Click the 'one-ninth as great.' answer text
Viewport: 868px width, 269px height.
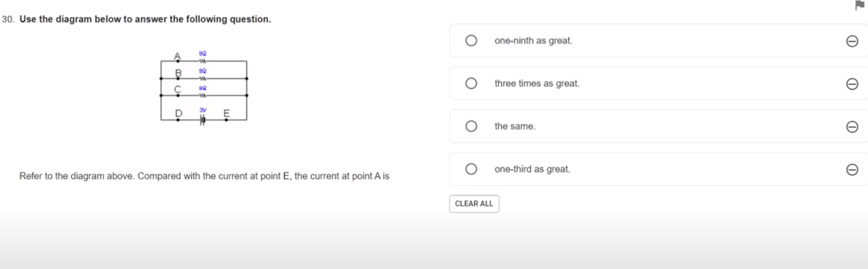coord(533,41)
